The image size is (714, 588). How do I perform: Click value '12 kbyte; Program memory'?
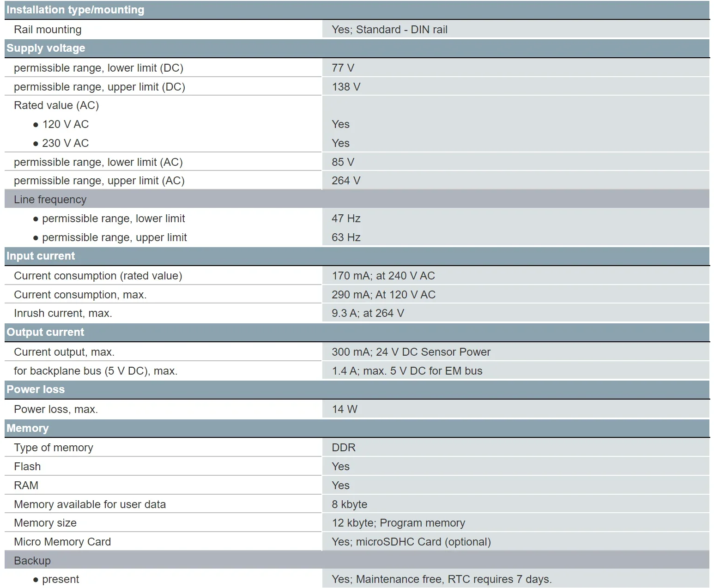click(x=398, y=523)
